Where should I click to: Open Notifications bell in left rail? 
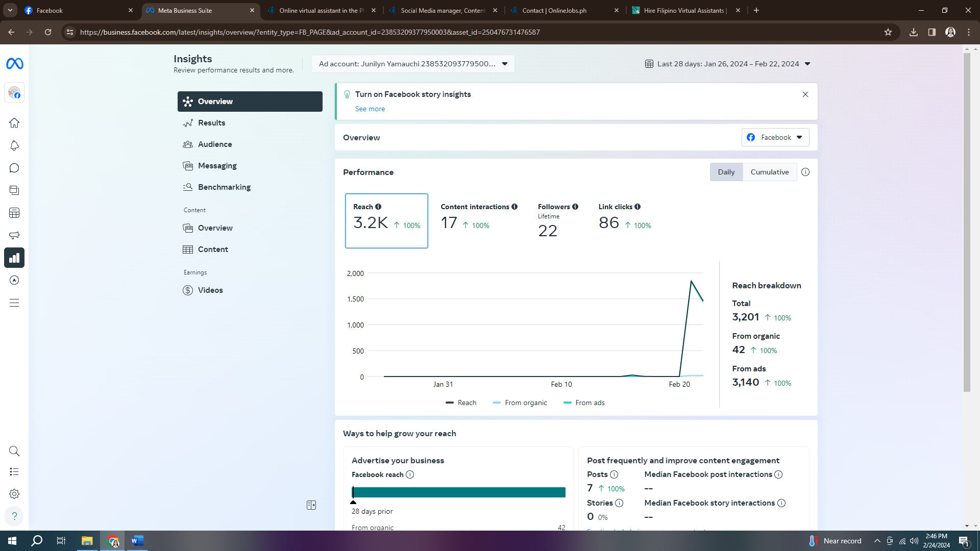(14, 145)
